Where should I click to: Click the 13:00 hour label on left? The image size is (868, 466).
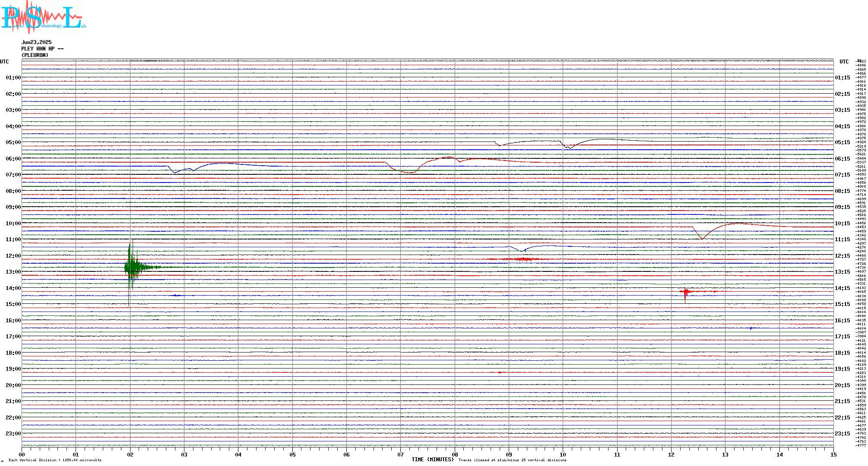point(13,272)
